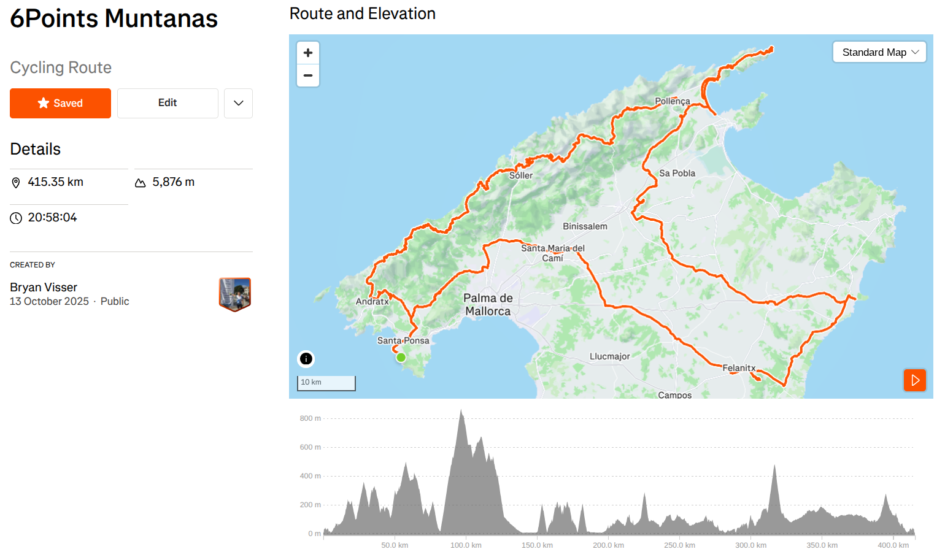
Task: Click the Palma de Mallorca map label
Action: (x=488, y=304)
